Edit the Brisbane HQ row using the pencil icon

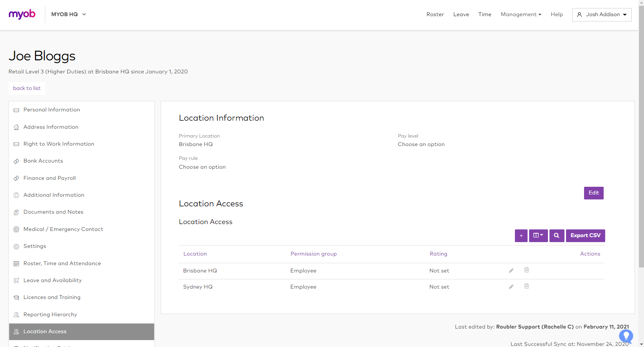[511, 271]
